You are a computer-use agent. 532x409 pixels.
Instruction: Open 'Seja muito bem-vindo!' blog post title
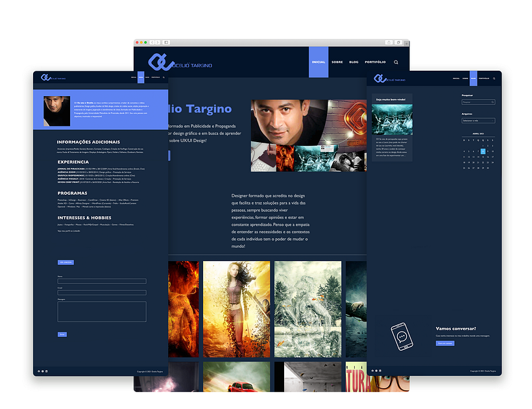pyautogui.click(x=391, y=99)
